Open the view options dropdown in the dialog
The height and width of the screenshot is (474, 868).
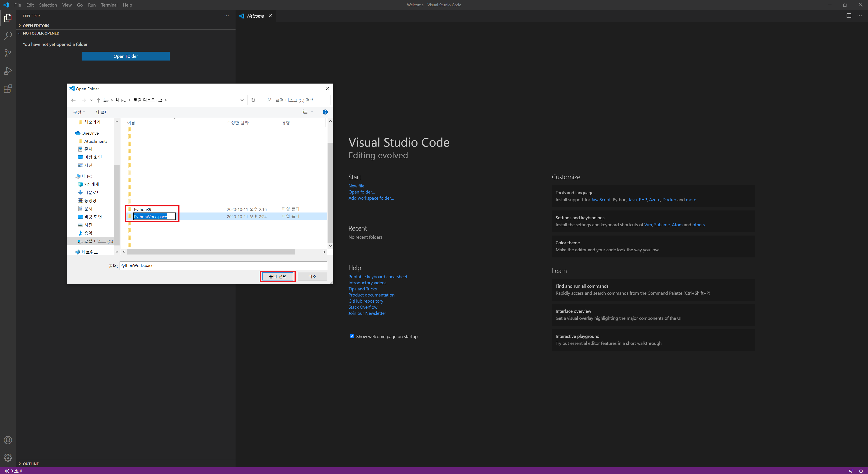312,112
